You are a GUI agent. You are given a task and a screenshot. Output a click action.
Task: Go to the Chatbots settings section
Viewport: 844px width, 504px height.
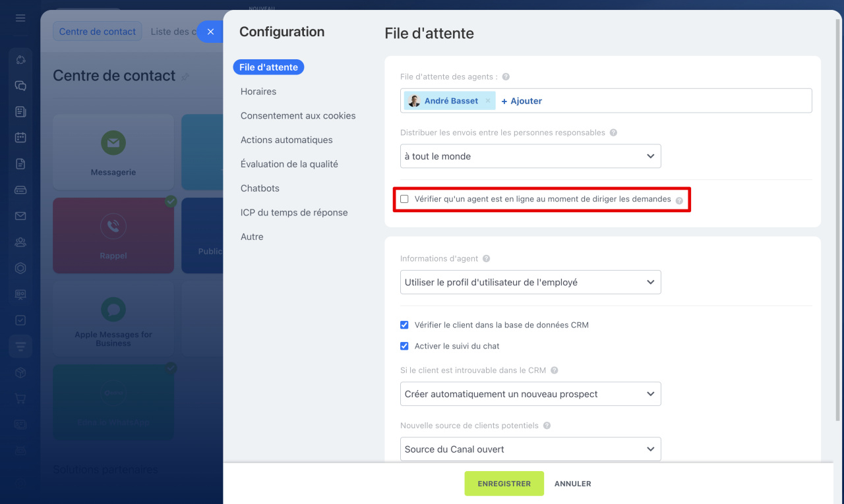pos(260,188)
